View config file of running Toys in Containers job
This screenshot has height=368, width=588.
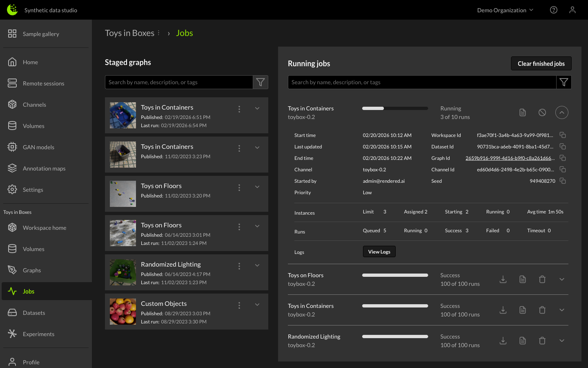click(522, 112)
